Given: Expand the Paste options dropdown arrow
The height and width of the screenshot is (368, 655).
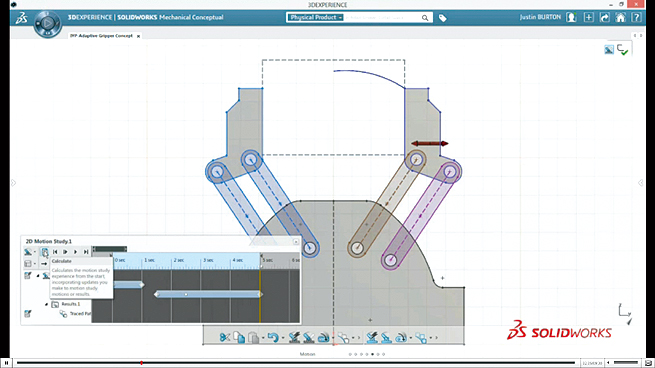Looking at the screenshot, I should pos(263,338).
